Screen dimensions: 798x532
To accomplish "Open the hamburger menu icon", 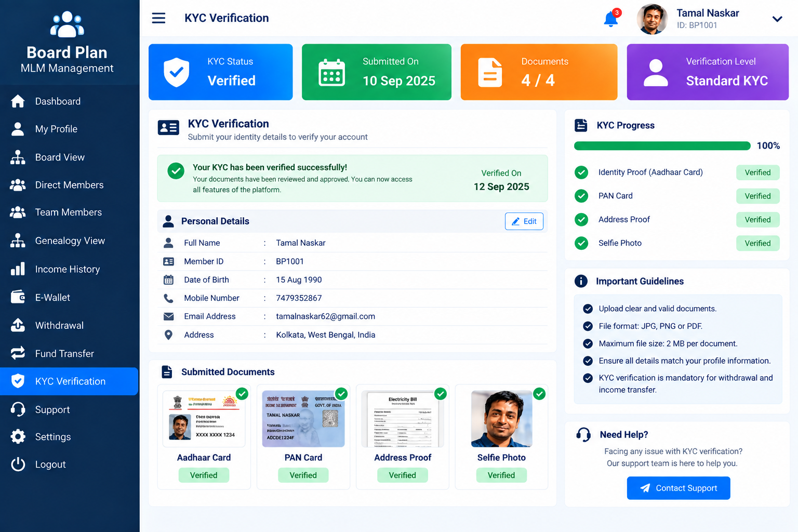I will (x=158, y=18).
